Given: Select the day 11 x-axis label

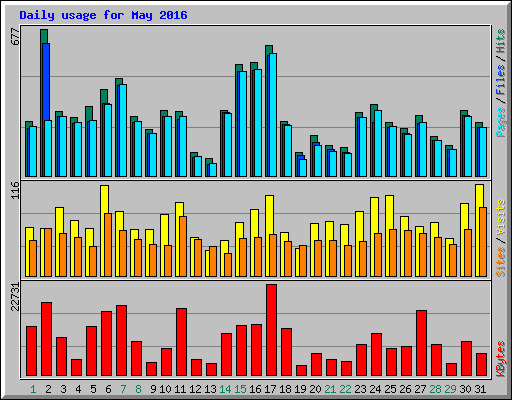Looking at the screenshot, I should click(x=180, y=389).
